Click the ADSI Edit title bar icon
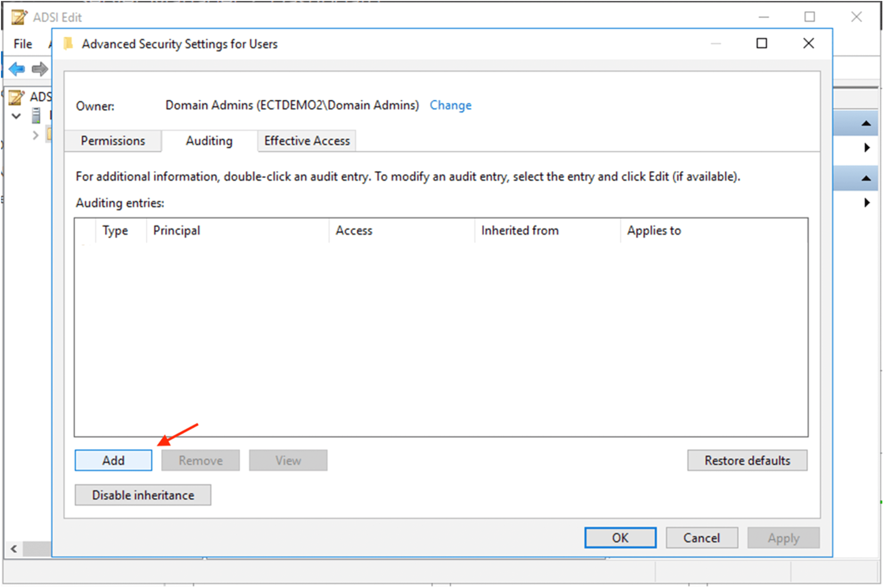 19,17
